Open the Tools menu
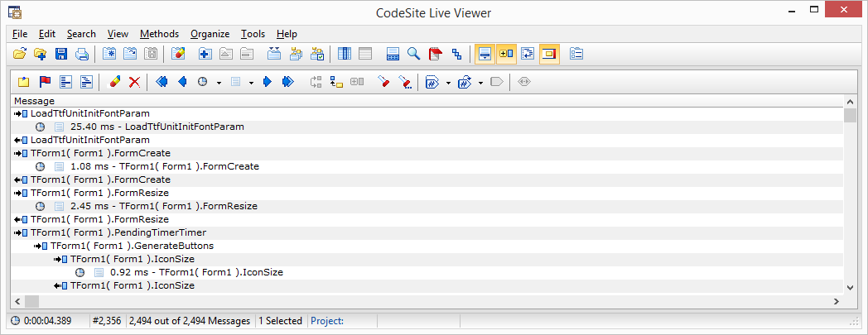Viewport: 868px width, 335px height. click(x=253, y=34)
